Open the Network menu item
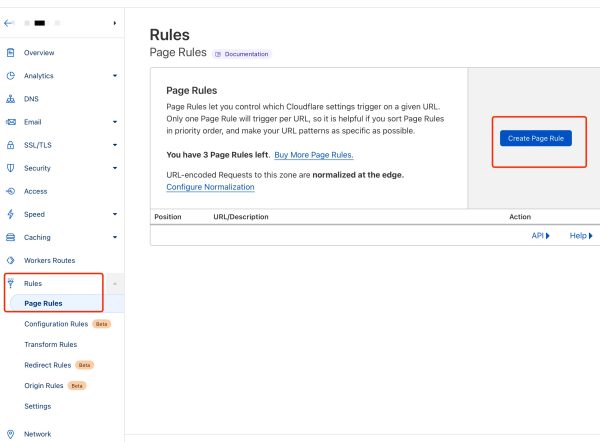Image resolution: width=600 pixels, height=442 pixels. pos(38,434)
